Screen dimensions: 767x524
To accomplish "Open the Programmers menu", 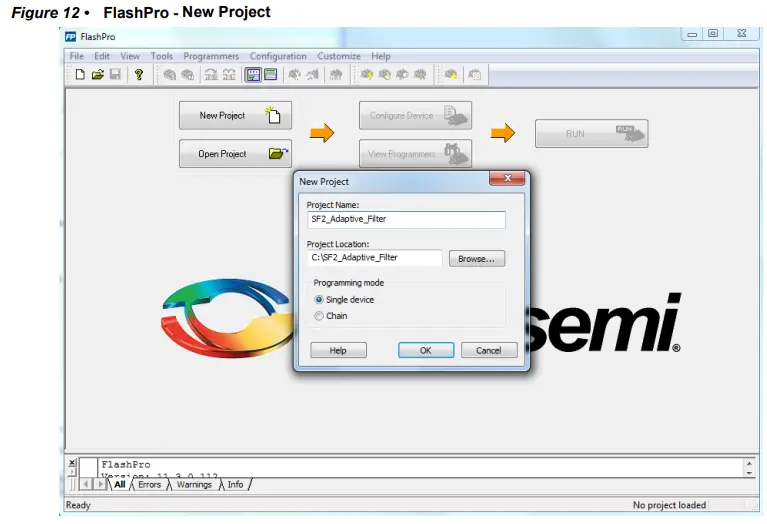I will [x=211, y=56].
